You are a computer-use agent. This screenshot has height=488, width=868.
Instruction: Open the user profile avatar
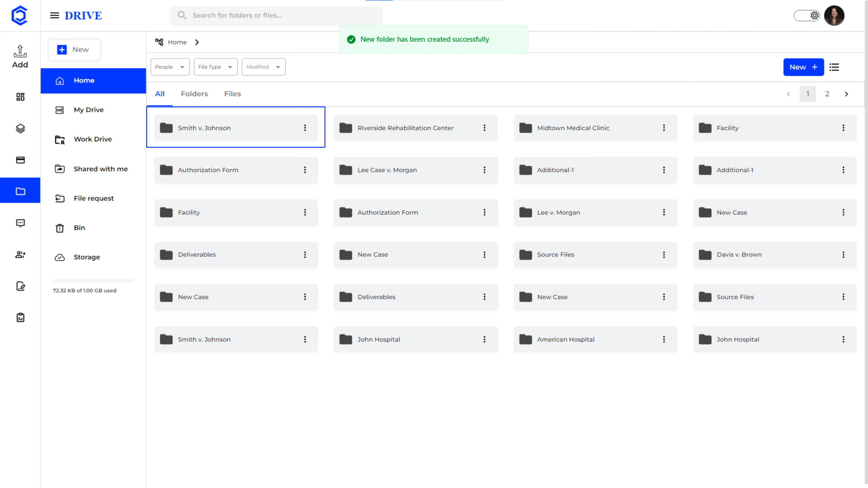[x=834, y=15]
